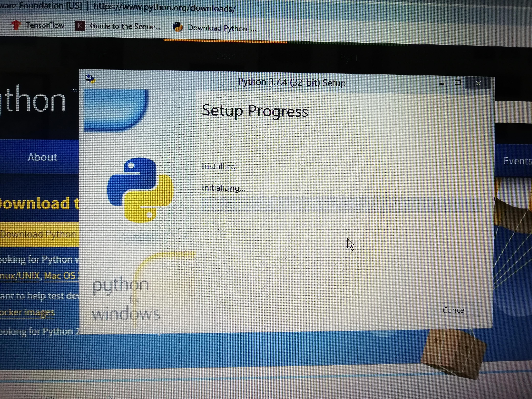Click the Python logo in the setup dialog
532x399 pixels.
[x=140, y=190]
